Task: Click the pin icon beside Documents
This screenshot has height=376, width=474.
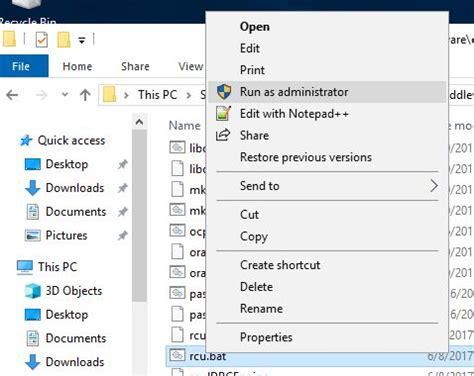Action: tap(123, 212)
